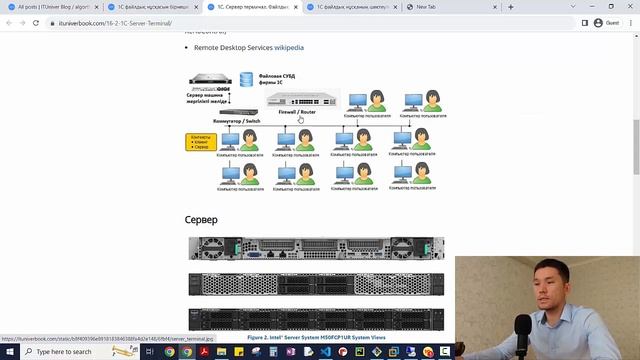Click Файловая СУБД database icon

(x=246, y=80)
